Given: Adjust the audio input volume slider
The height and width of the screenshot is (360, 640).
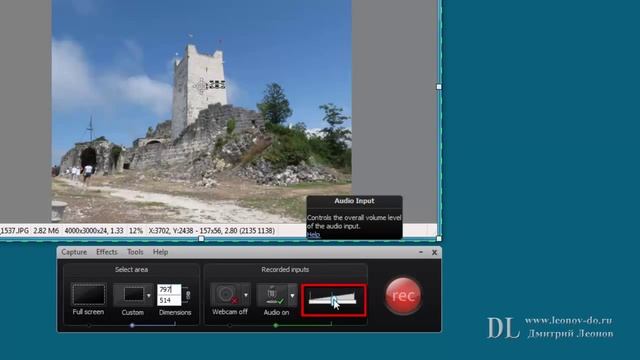Looking at the screenshot, I should point(333,300).
